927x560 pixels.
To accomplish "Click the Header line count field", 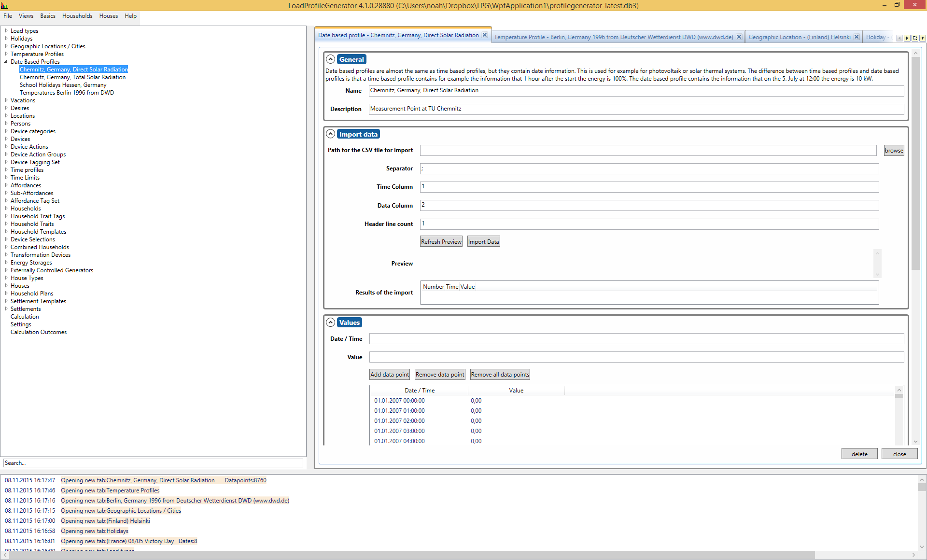I will [x=649, y=224].
